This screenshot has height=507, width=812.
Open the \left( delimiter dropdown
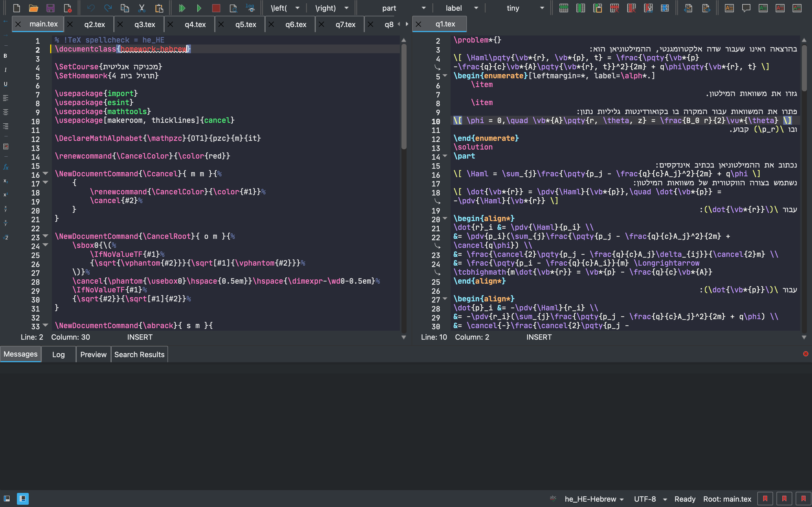297,8
